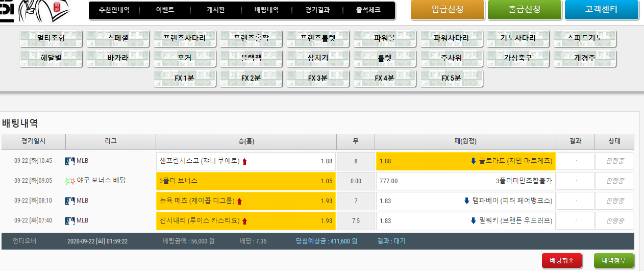Viewport: 644px width, 271px height.
Task: Click the blue down arrow beside 콜로라도
Action: pos(473,161)
